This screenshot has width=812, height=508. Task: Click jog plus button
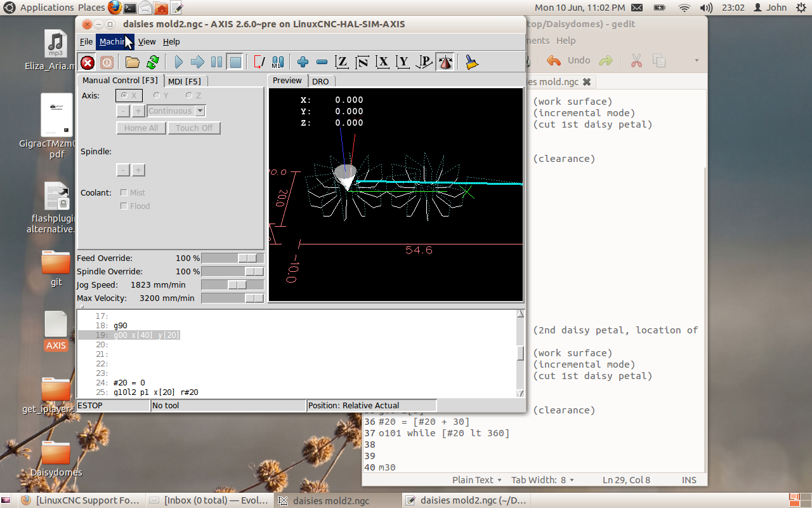(x=138, y=111)
